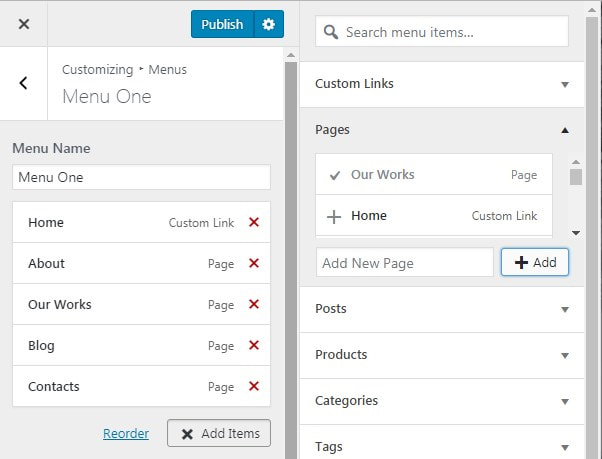Expand the Posts section

click(442, 309)
